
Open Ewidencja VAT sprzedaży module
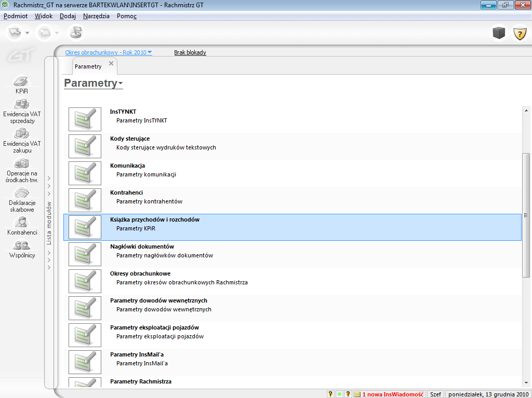coord(21,111)
